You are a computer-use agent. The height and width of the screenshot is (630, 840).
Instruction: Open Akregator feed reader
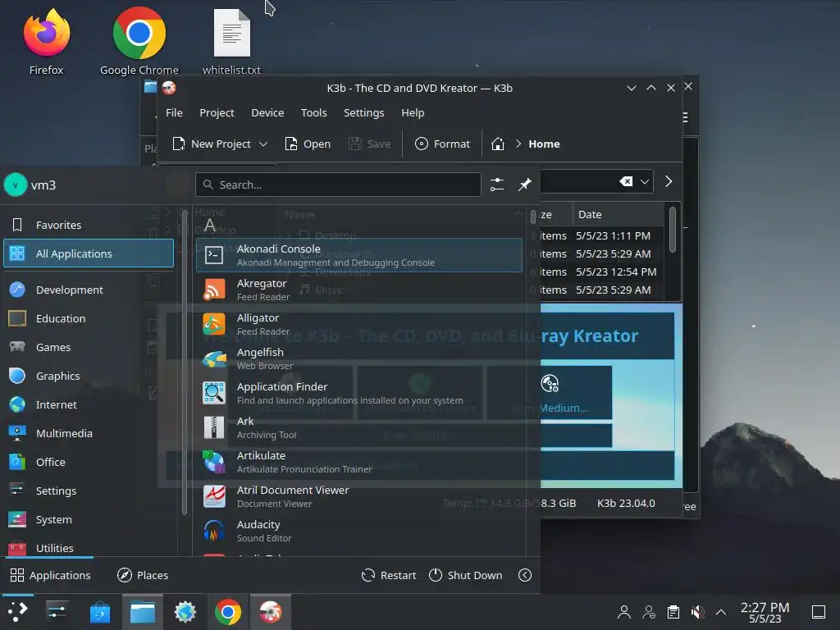(x=359, y=290)
